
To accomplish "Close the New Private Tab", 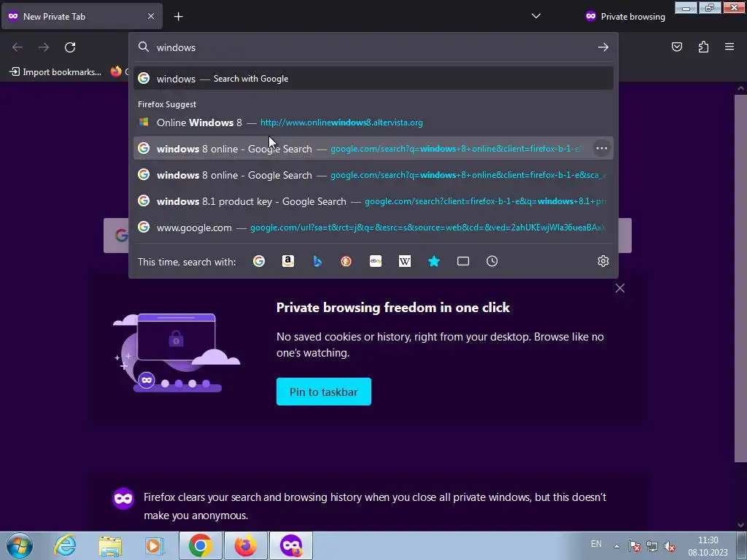I will 151,16.
